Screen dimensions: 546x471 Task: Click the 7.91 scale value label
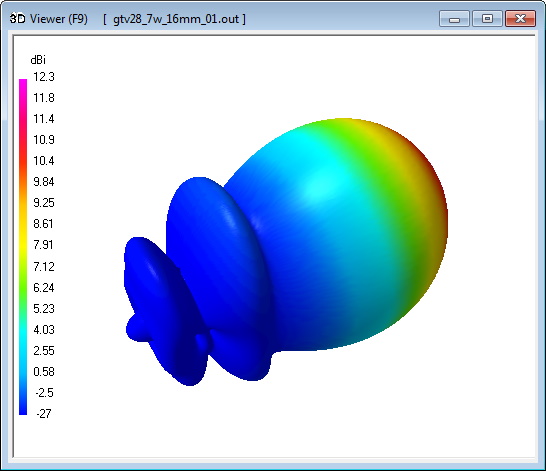44,245
